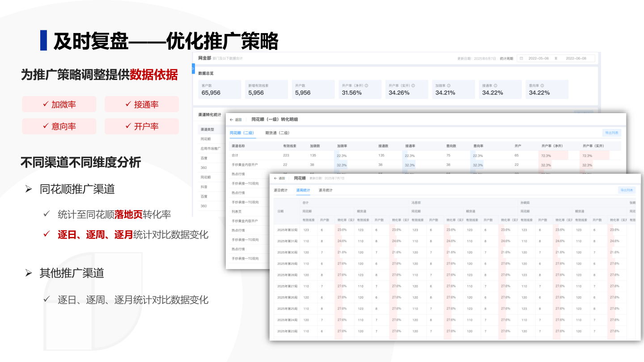Click the 34.26% value in the overview
The width and height of the screenshot is (644, 362).
tap(398, 93)
